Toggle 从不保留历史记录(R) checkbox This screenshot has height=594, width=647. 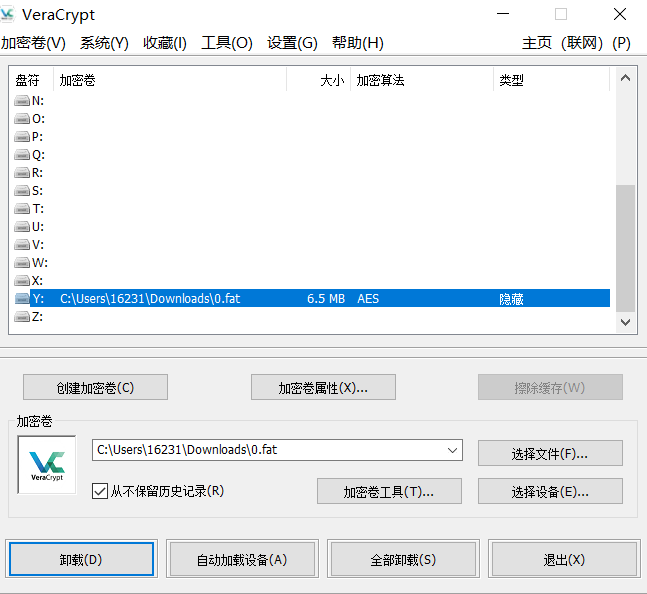pos(100,491)
